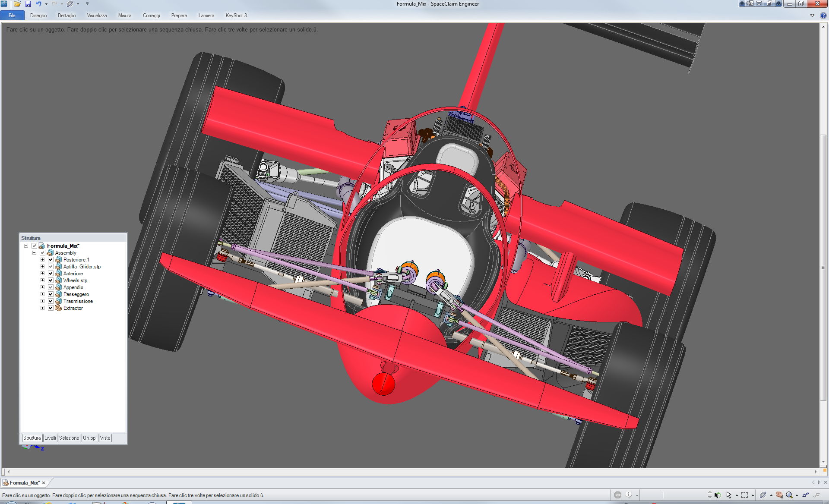The height and width of the screenshot is (504, 829).
Task: Uncheck the Extractor visibility checkbox
Action: click(x=51, y=308)
